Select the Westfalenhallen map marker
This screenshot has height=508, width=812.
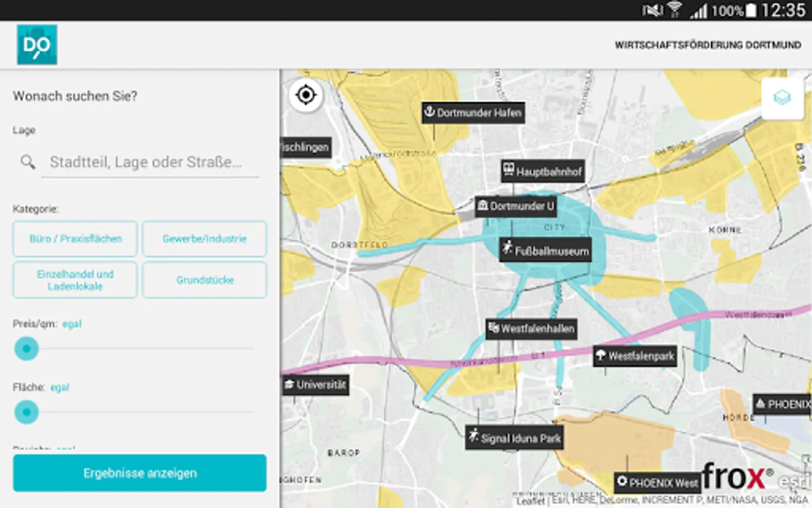point(531,329)
